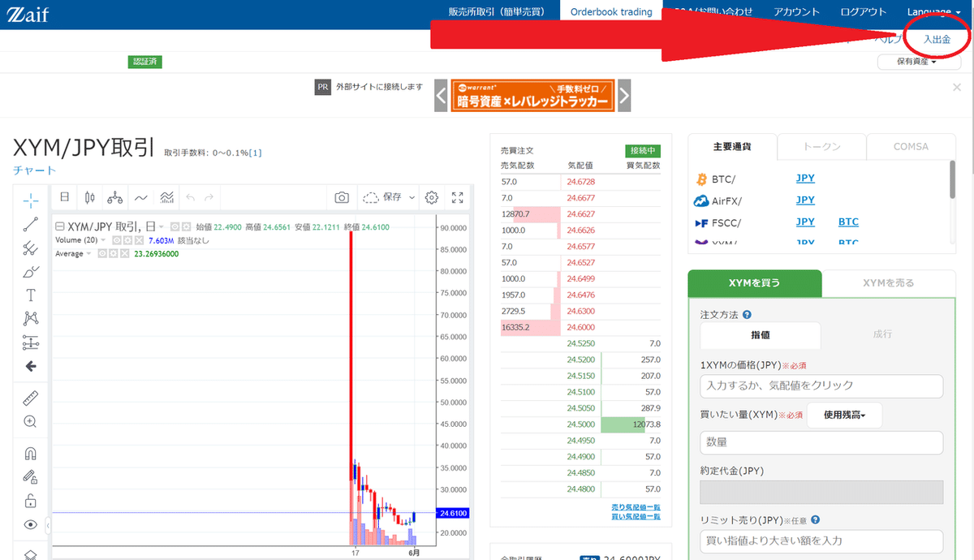Toggle hide all drawings eye icon

tap(31, 524)
